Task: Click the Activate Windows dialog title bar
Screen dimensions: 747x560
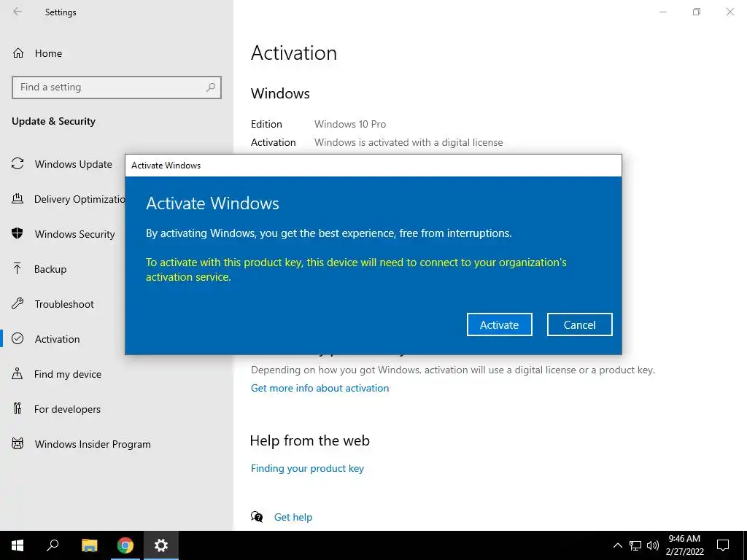Action: 373,166
